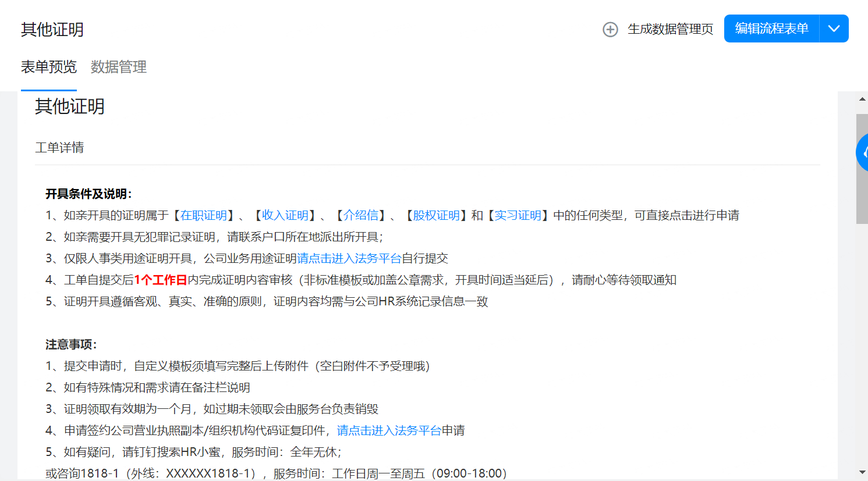Click the 编辑流程表单 button
The image size is (868, 481).
771,28
